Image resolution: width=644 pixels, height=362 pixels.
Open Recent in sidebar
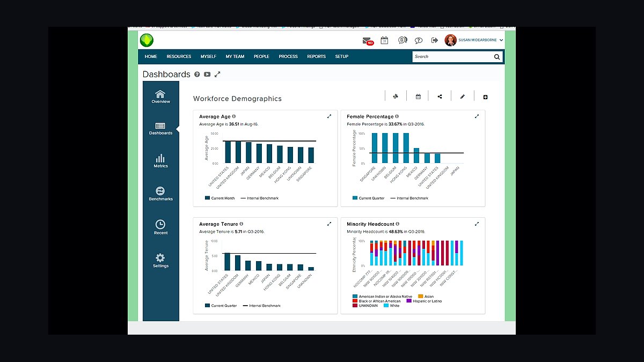tap(160, 227)
